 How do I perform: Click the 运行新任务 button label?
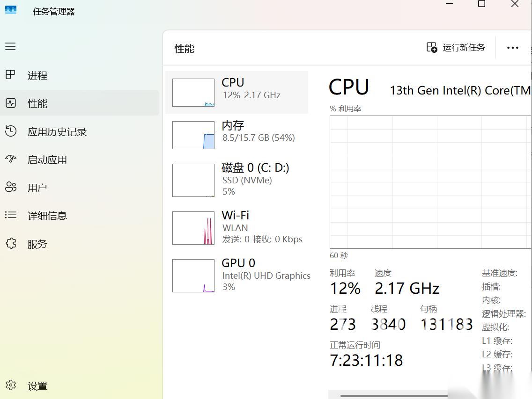[x=464, y=47]
